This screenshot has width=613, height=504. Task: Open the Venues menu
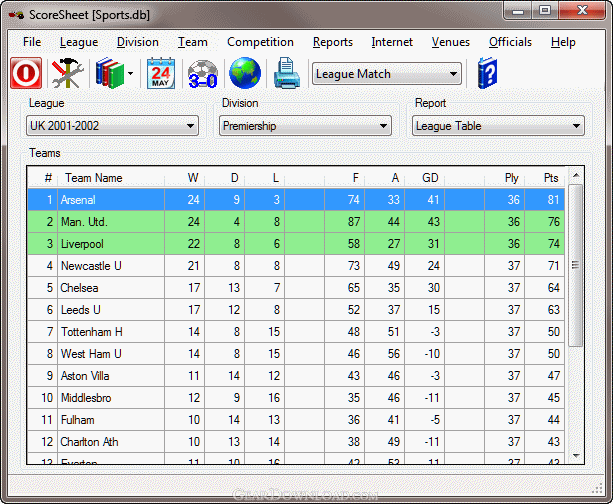(x=451, y=42)
